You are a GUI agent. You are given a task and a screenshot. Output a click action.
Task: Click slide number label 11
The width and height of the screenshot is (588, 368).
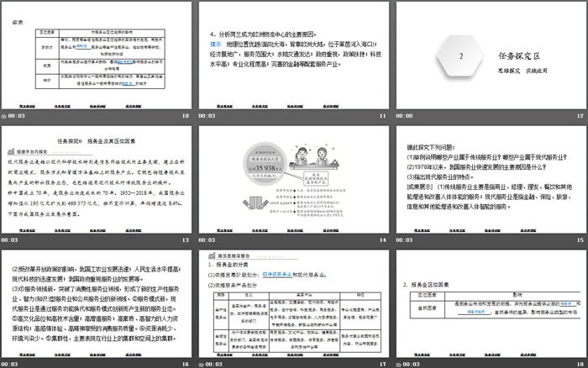coord(382,116)
